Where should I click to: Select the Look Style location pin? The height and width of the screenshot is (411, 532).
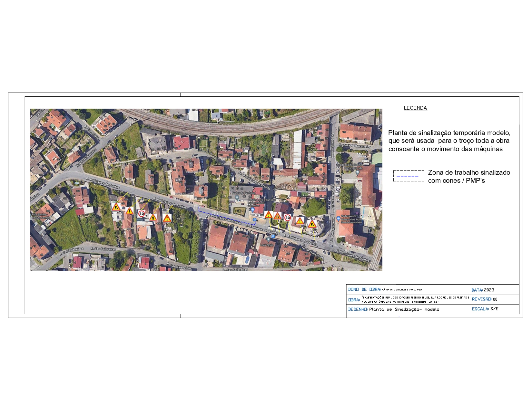[268, 240]
